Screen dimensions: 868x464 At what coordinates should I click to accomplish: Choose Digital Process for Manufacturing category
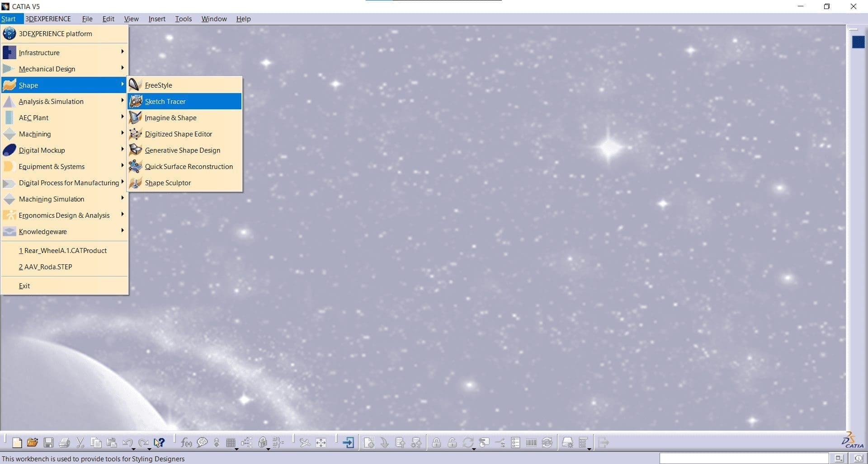click(x=64, y=183)
